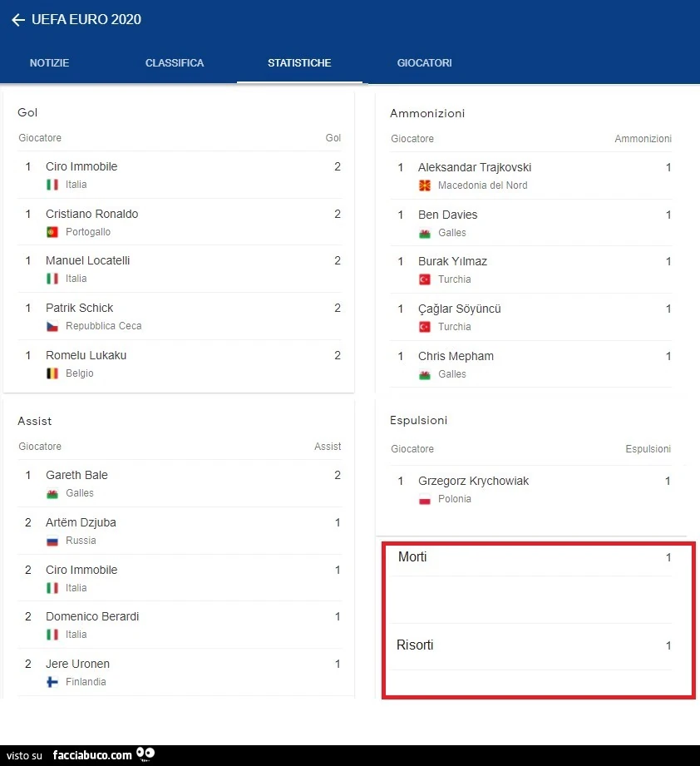Click the Ammonizioni column header
700x766 pixels.
pyautogui.click(x=643, y=139)
